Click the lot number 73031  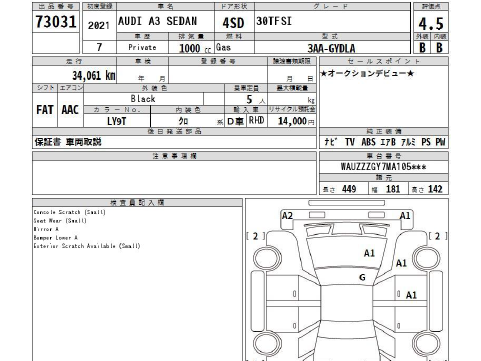tap(56, 22)
